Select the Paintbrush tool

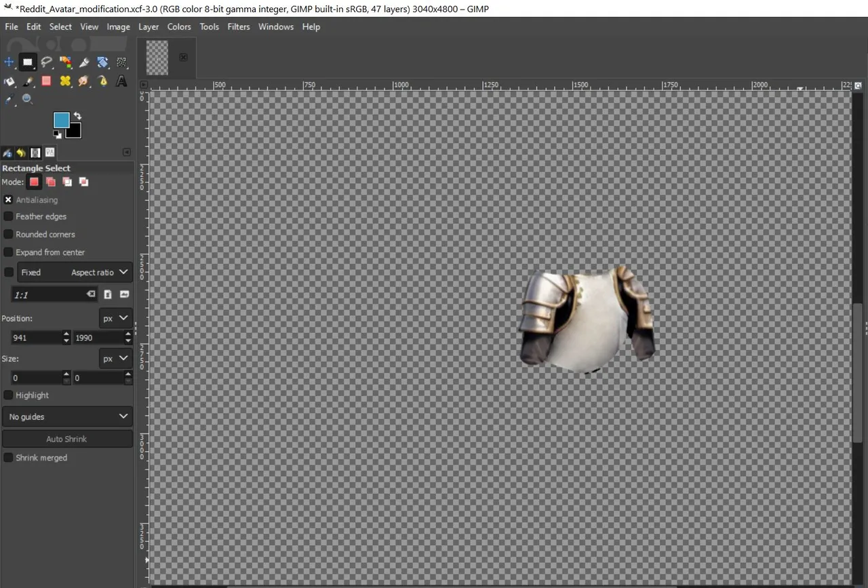click(28, 81)
